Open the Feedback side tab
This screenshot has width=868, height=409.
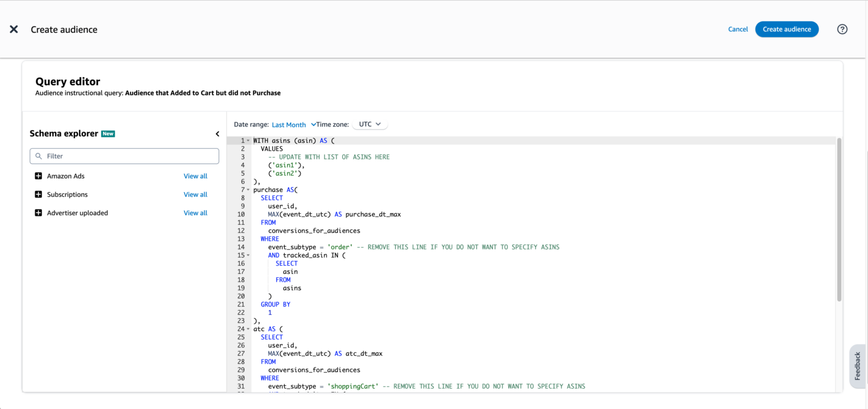pos(857,366)
